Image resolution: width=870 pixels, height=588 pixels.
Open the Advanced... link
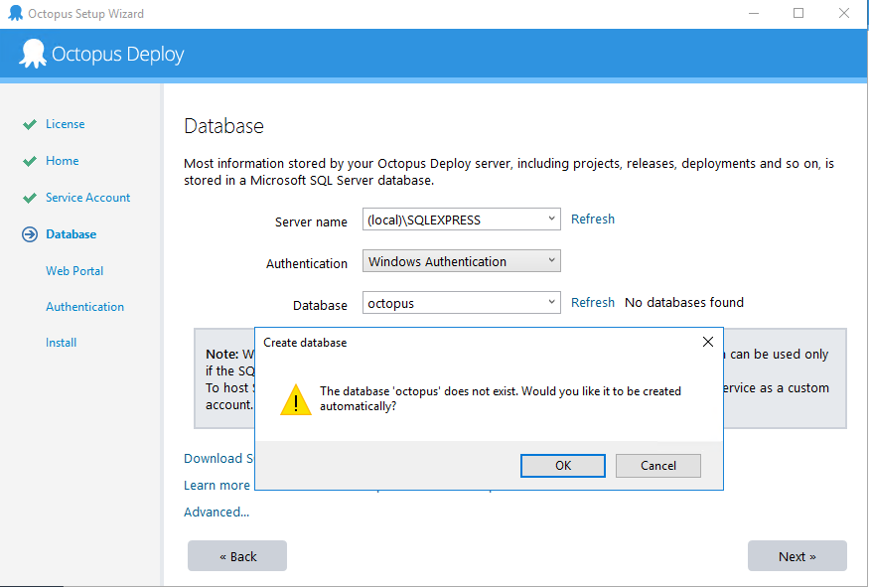pos(217,513)
